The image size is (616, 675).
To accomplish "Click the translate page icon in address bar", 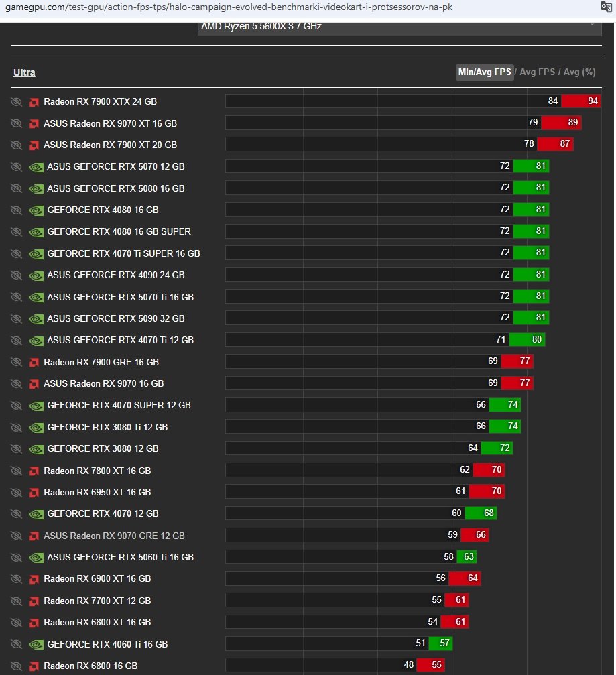I will 606,7.
